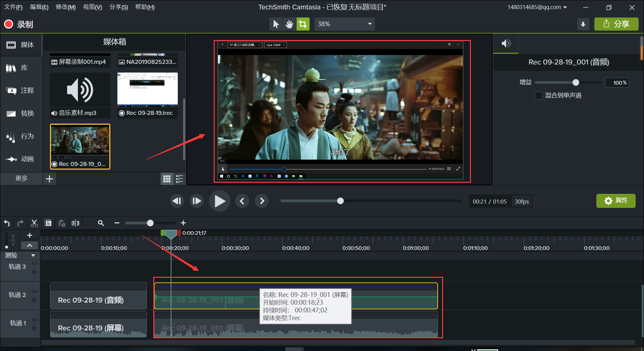The width and height of the screenshot is (644, 351).
Task: Open the Help menu
Action: coord(145,7)
